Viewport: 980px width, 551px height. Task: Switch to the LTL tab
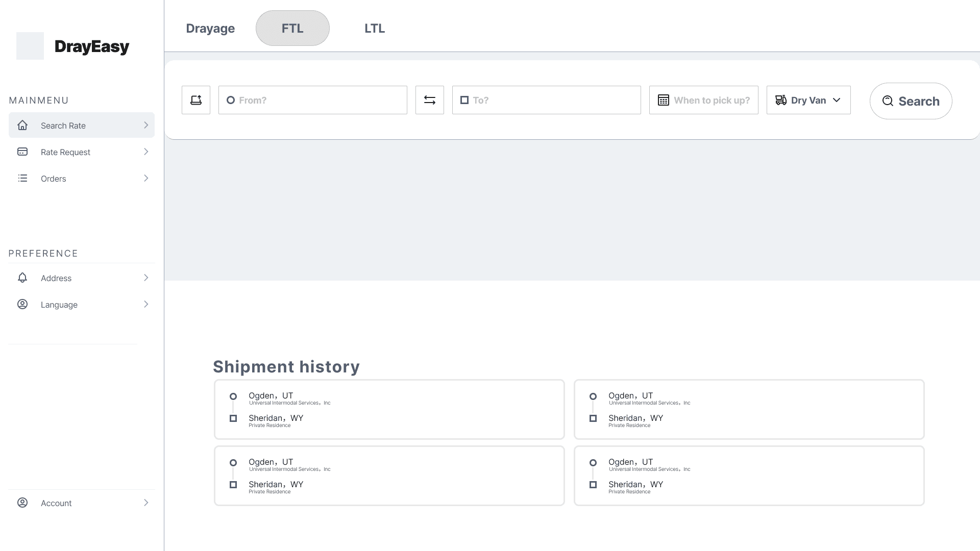tap(374, 29)
